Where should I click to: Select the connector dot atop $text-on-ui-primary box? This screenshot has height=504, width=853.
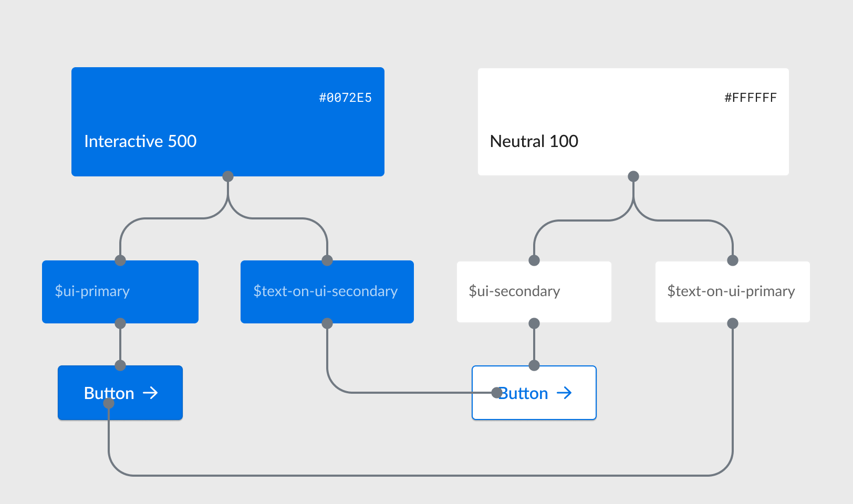[x=733, y=260]
